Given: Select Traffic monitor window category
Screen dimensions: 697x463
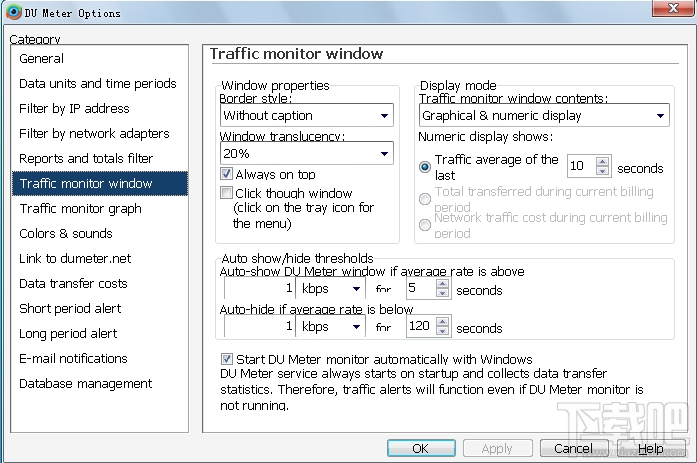Looking at the screenshot, I should click(x=100, y=184).
